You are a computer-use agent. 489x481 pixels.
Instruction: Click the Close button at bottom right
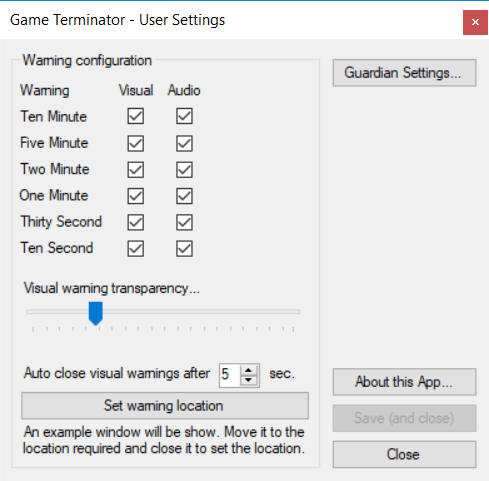coord(404,454)
